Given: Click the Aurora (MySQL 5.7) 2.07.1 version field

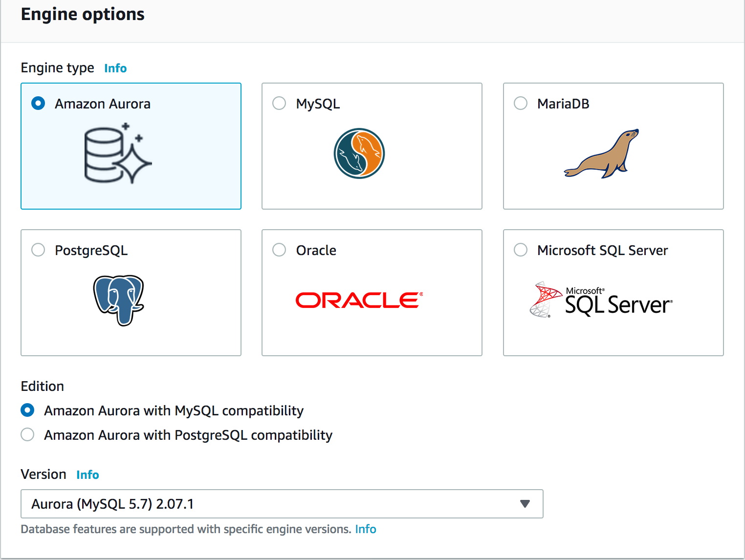Looking at the screenshot, I should tap(282, 504).
